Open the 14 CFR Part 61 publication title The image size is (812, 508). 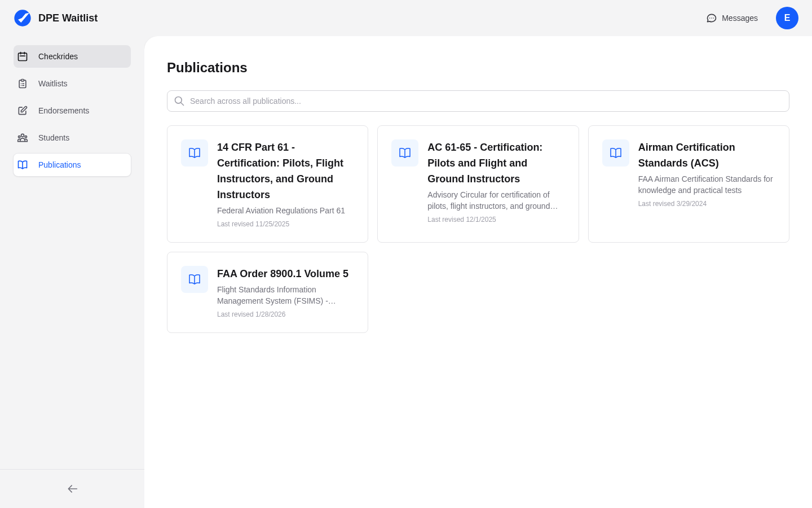(x=280, y=170)
